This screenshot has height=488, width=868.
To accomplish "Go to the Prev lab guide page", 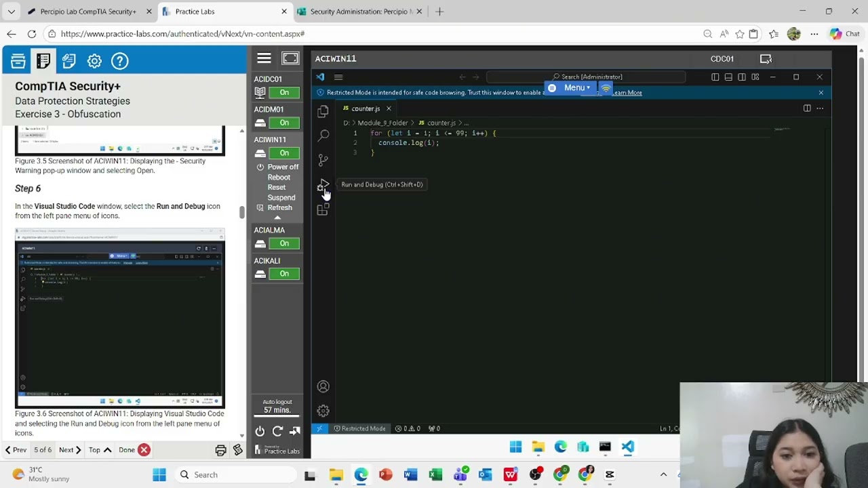I will coord(16,450).
